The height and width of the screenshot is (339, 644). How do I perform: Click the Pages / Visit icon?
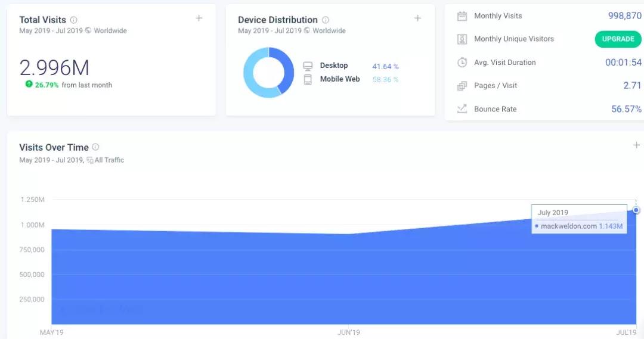pyautogui.click(x=462, y=86)
